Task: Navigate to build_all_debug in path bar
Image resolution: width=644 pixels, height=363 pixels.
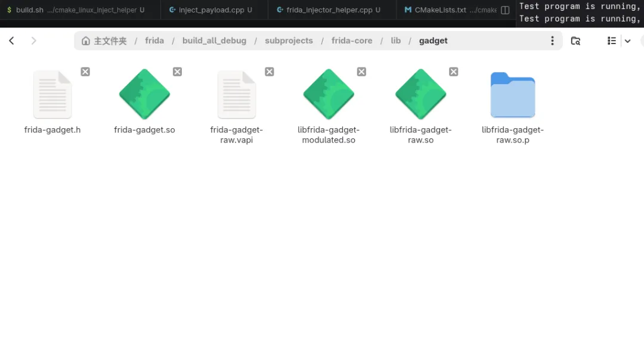Action: (x=215, y=41)
